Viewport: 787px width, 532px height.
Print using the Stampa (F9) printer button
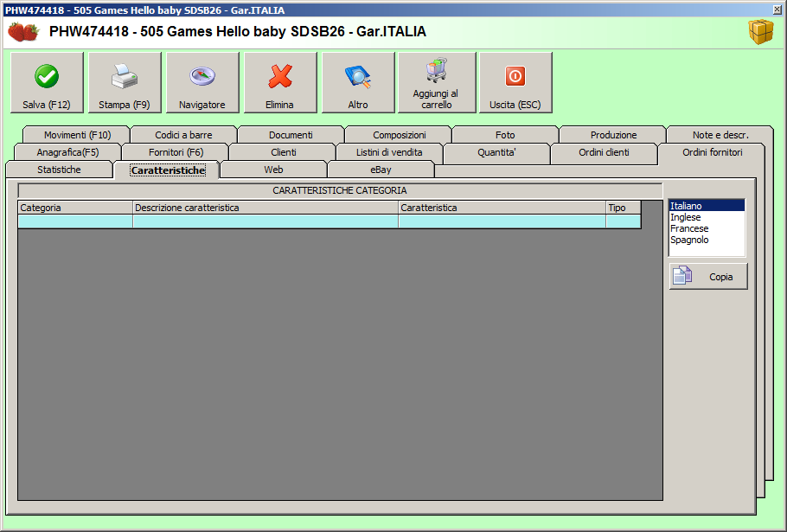click(x=125, y=82)
